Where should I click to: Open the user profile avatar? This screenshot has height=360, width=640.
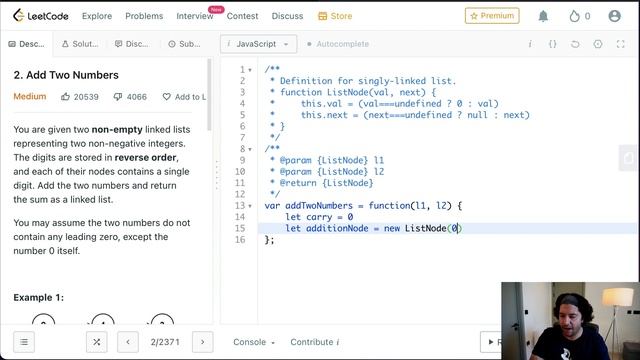click(614, 16)
